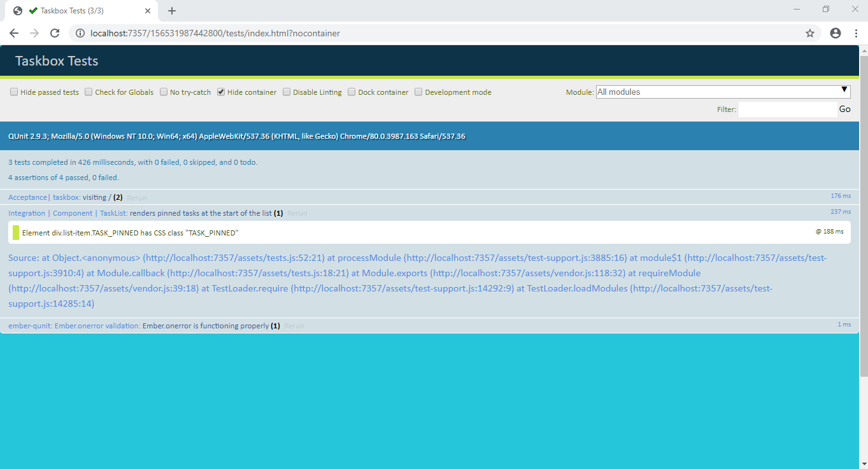Go forward to the next browser page

[x=34, y=33]
